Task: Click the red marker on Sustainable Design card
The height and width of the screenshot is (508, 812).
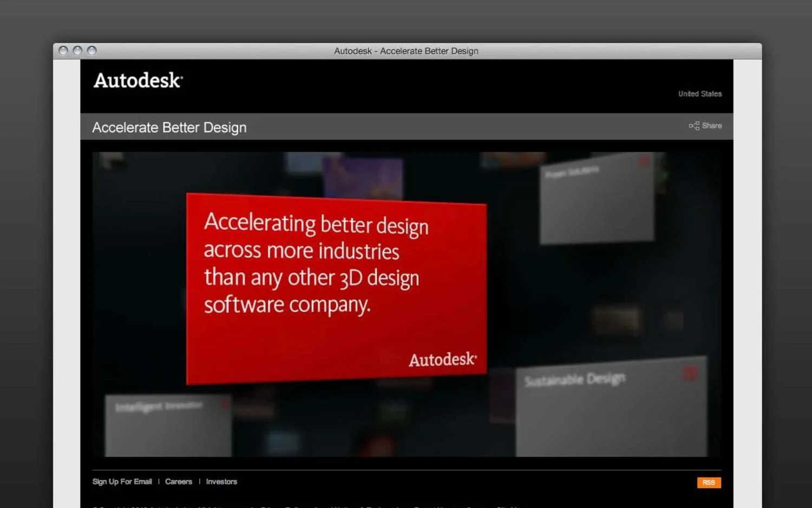Action: coord(690,373)
